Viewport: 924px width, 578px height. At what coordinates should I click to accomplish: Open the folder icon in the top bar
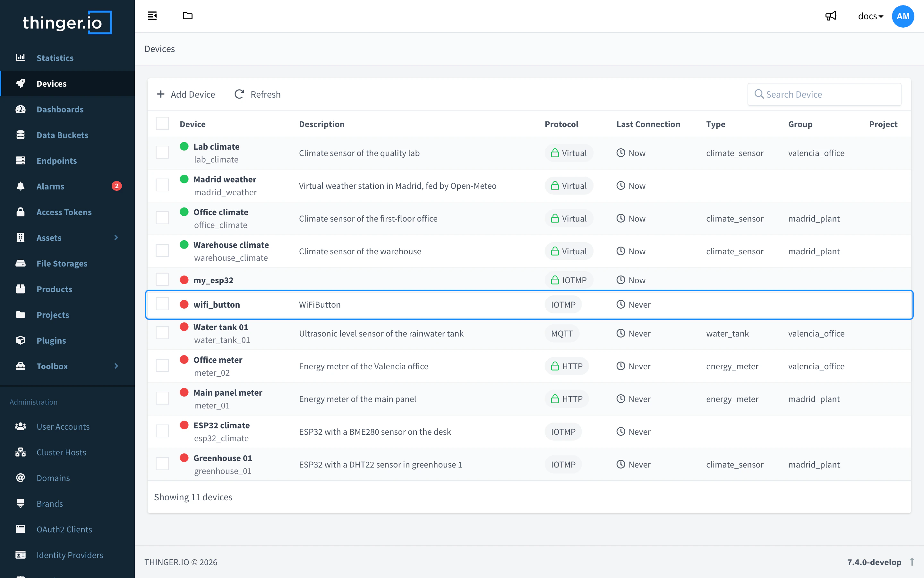tap(187, 16)
